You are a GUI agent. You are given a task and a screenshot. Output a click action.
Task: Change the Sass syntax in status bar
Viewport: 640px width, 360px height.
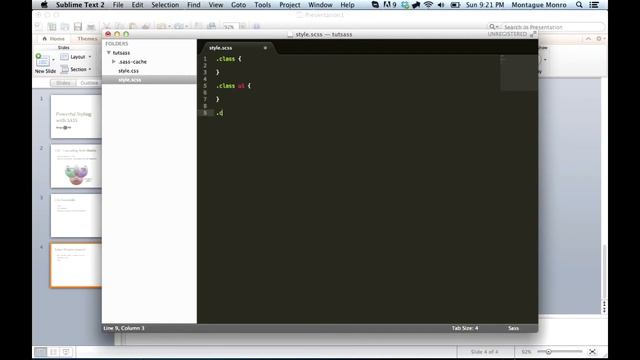[513, 328]
